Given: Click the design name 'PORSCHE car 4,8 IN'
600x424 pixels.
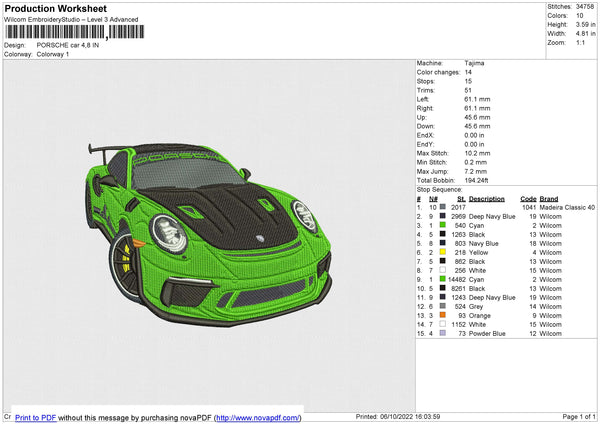Looking at the screenshot, I should pyautogui.click(x=68, y=45).
